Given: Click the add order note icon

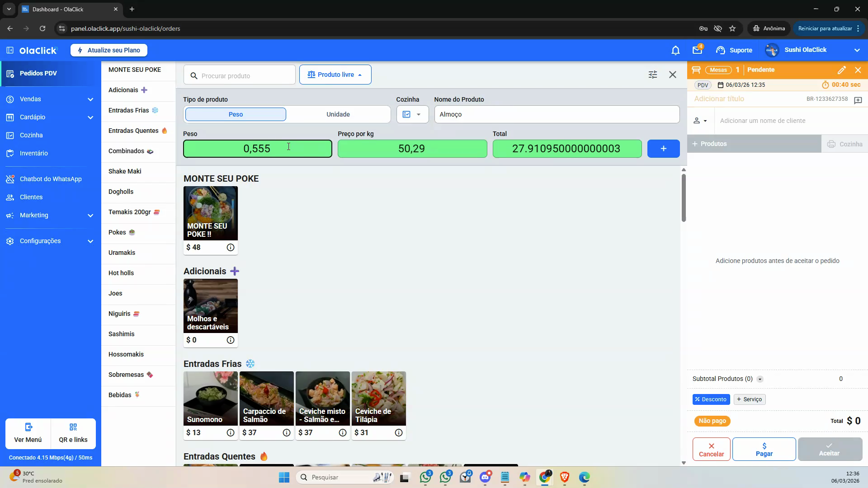Looking at the screenshot, I should pyautogui.click(x=858, y=100).
